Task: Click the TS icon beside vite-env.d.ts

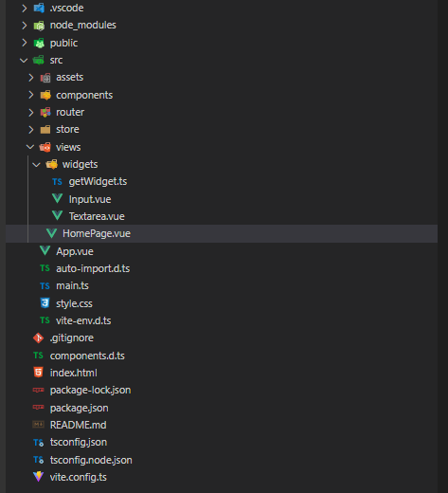Action: coord(45,320)
